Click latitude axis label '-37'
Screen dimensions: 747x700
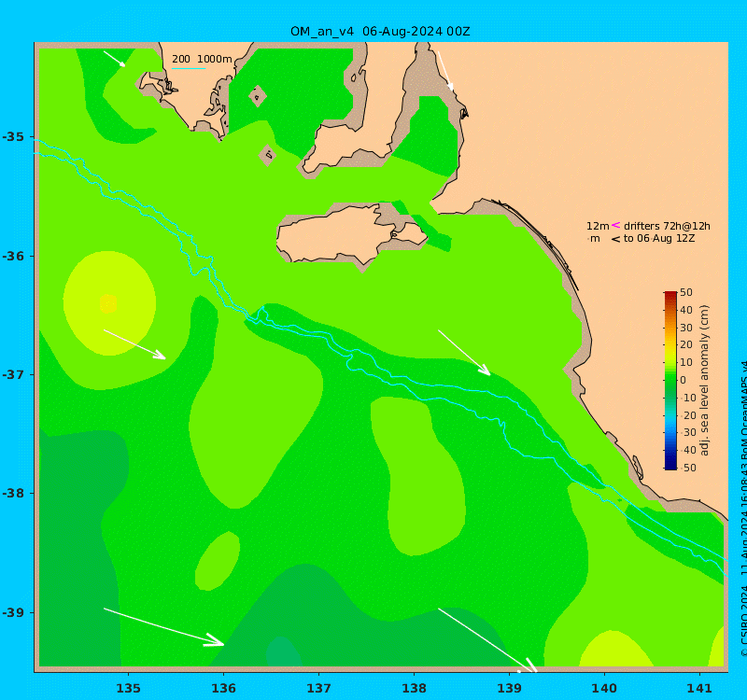coord(13,375)
